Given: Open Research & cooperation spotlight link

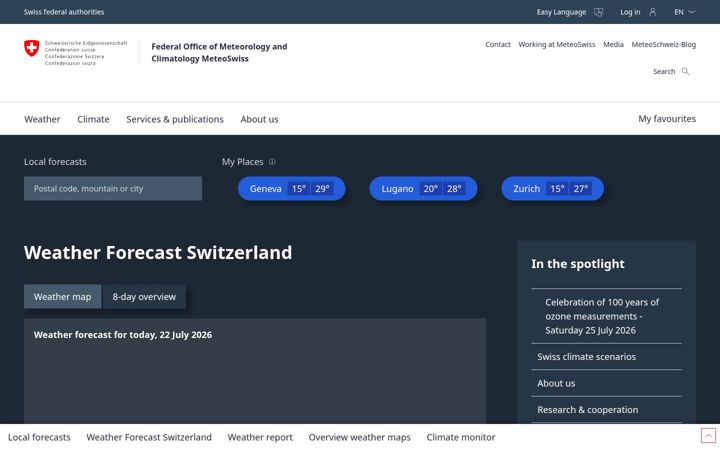Looking at the screenshot, I should coord(607,410).
